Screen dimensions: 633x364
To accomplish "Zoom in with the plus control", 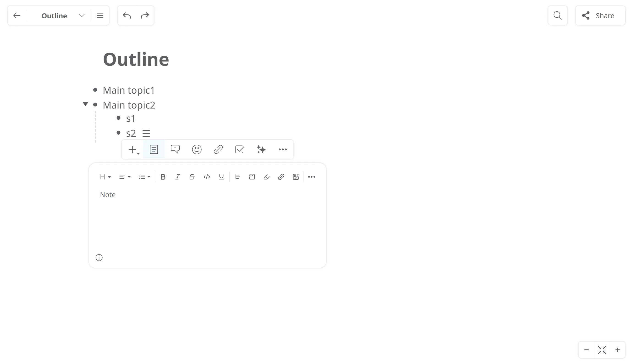I will pos(617,350).
